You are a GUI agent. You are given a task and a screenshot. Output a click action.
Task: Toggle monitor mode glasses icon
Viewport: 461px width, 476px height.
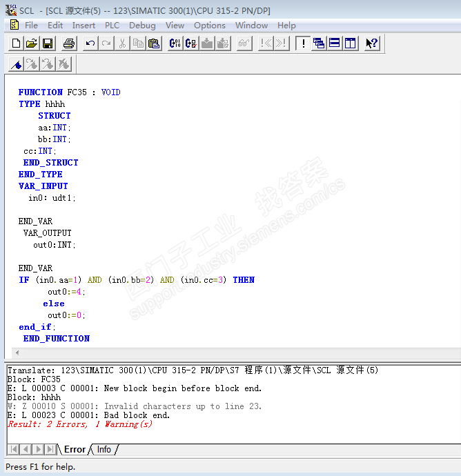point(244,43)
